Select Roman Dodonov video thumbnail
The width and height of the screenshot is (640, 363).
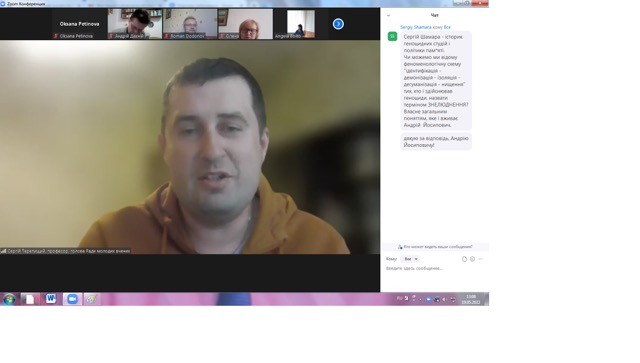pos(190,24)
